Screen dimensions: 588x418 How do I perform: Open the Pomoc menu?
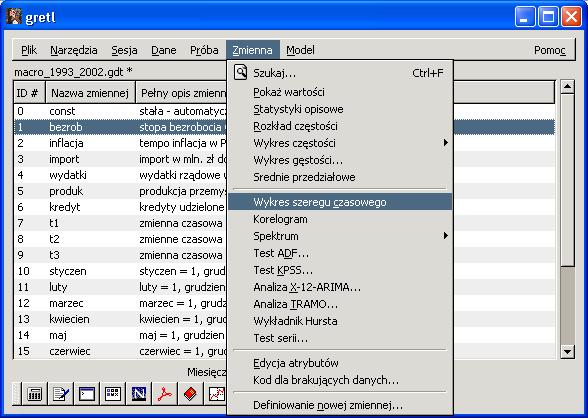point(549,50)
